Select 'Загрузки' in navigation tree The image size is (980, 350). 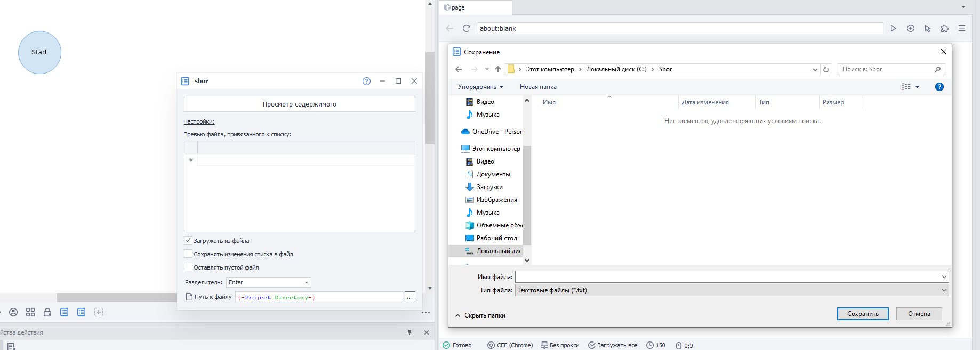point(484,187)
